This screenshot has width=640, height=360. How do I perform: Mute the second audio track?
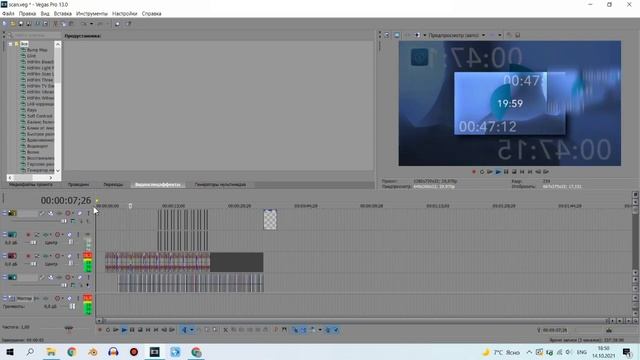70,256
